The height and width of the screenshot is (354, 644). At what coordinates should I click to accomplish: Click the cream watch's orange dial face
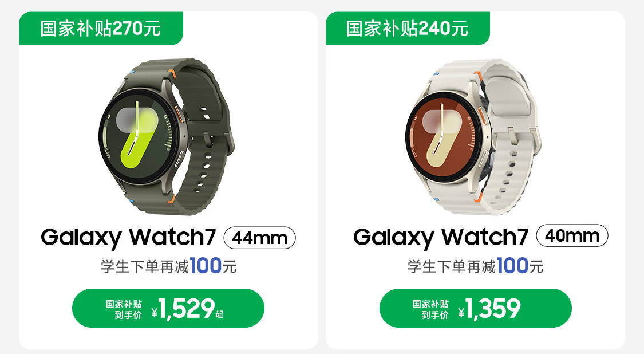click(x=444, y=136)
